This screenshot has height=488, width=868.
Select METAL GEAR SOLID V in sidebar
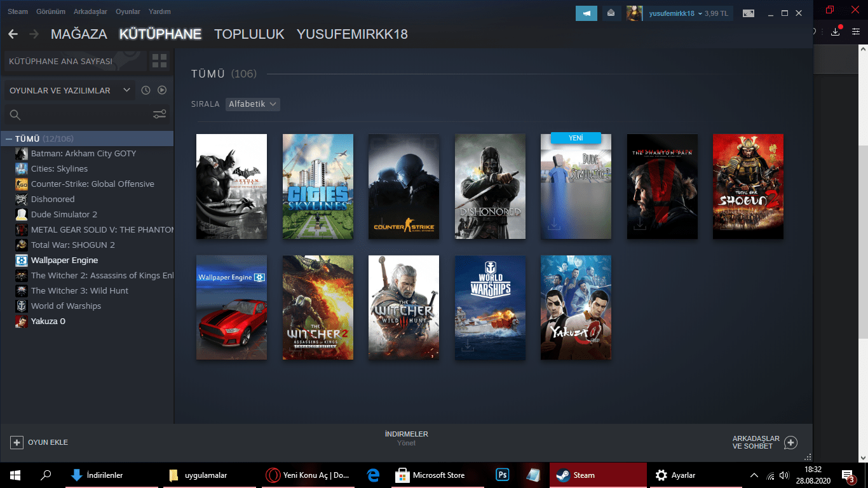pos(87,229)
